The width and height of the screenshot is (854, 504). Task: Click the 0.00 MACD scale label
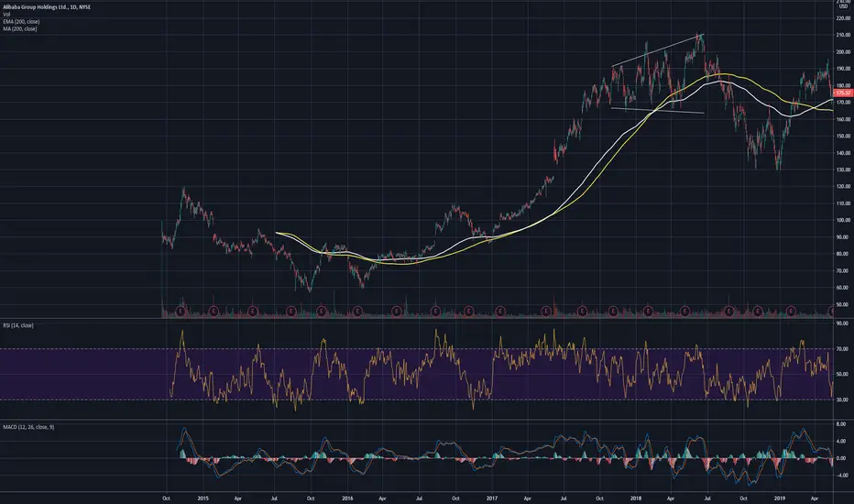click(x=841, y=458)
